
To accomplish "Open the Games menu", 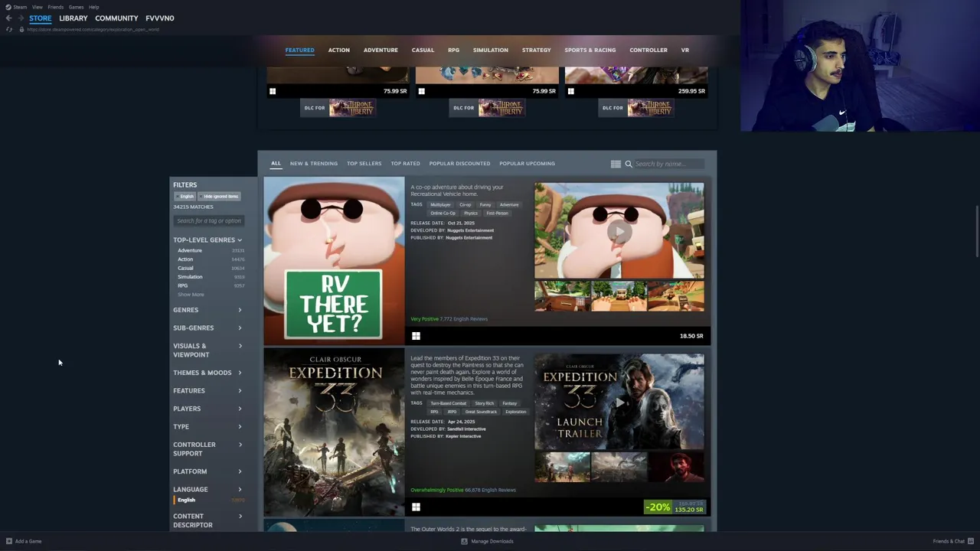I will (76, 7).
